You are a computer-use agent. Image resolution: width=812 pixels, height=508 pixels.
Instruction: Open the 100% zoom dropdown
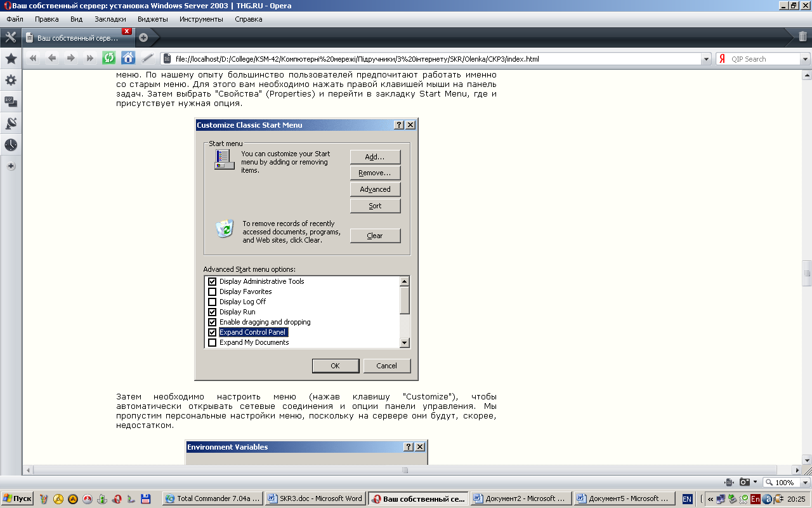pos(804,483)
